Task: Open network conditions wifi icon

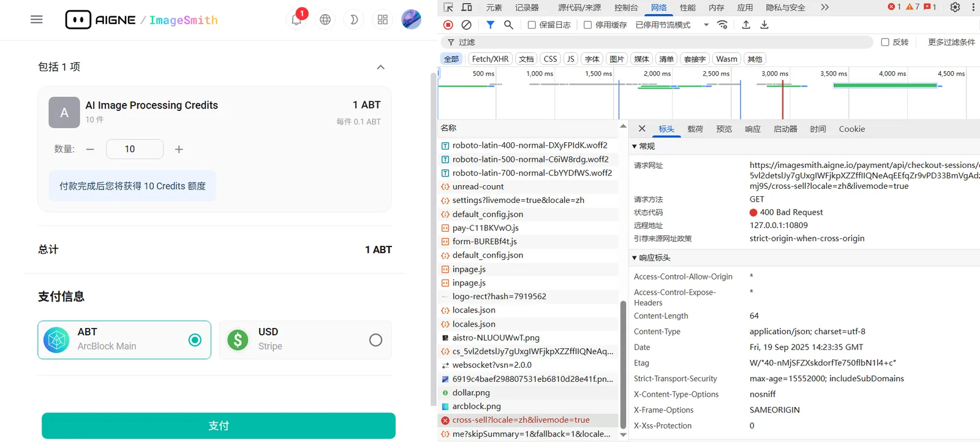Action: click(x=723, y=25)
